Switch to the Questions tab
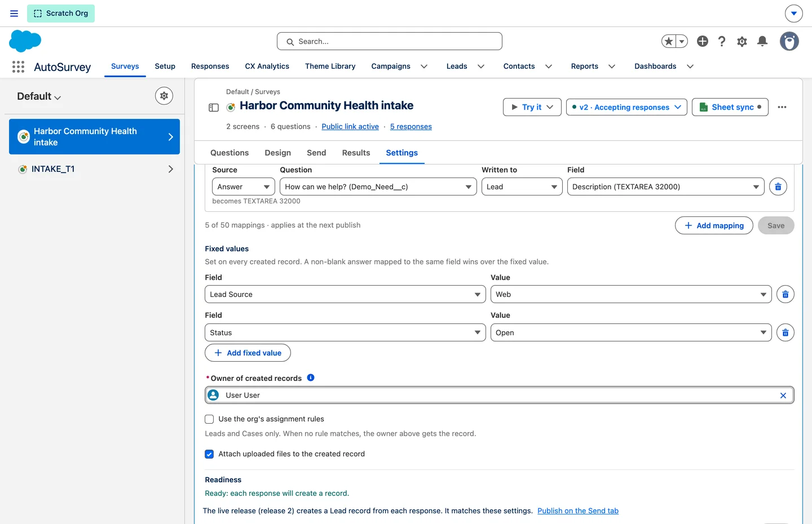812x524 pixels. pos(230,153)
